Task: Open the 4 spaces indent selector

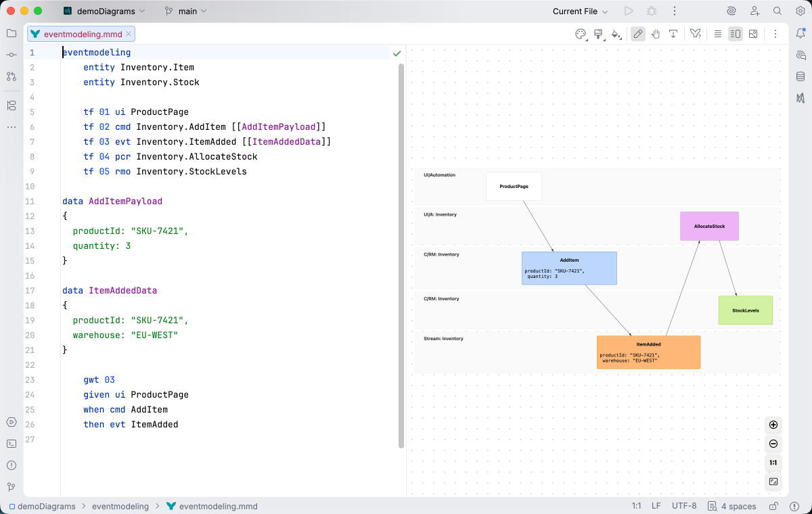Action: 731,506
